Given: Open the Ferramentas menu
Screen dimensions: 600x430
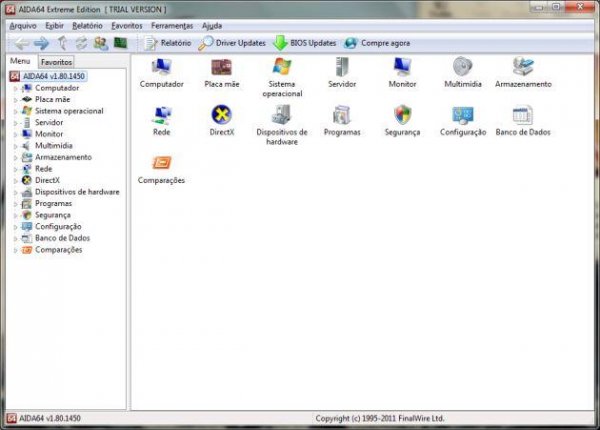Looking at the screenshot, I should [172, 26].
